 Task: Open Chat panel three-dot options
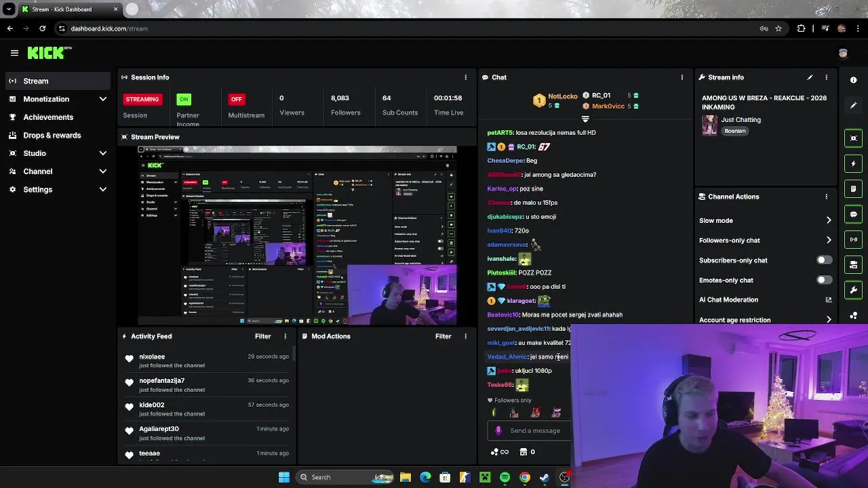[682, 77]
